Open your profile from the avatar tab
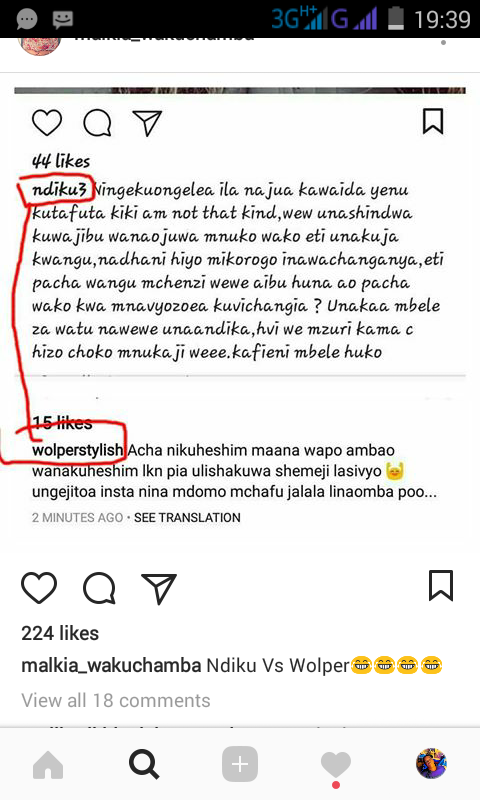The width and height of the screenshot is (480, 800). 432,764
